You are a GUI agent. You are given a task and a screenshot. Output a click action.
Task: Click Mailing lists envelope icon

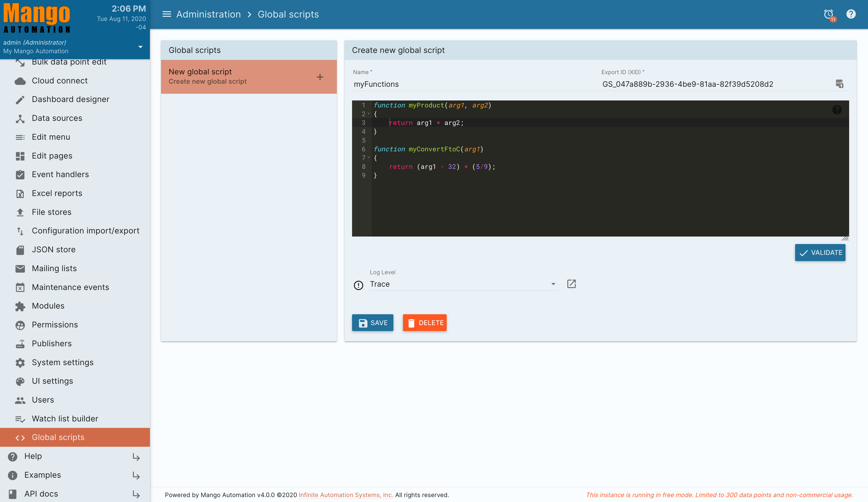20,269
